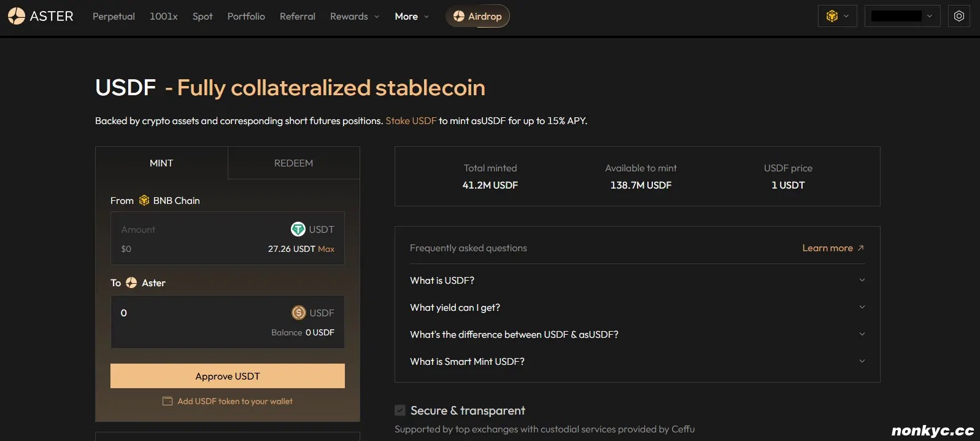Click the BNB network selector icon top right
Image resolution: width=980 pixels, height=441 pixels.
tap(833, 16)
